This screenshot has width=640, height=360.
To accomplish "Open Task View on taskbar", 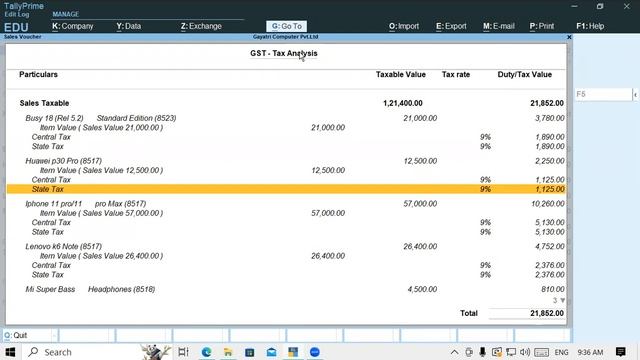I will tap(184, 352).
